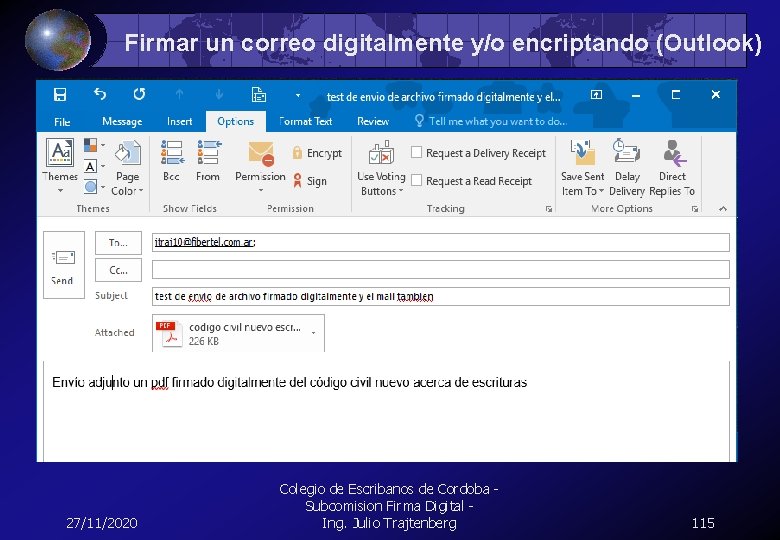Image resolution: width=780 pixels, height=540 pixels.
Task: Collapse the ribbon with the chevron
Action: [723, 209]
